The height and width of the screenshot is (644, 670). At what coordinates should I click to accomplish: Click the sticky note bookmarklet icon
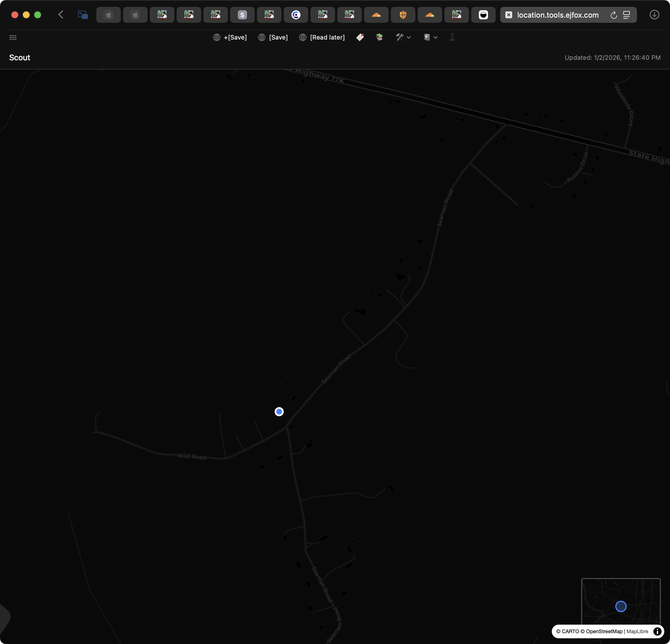(360, 37)
